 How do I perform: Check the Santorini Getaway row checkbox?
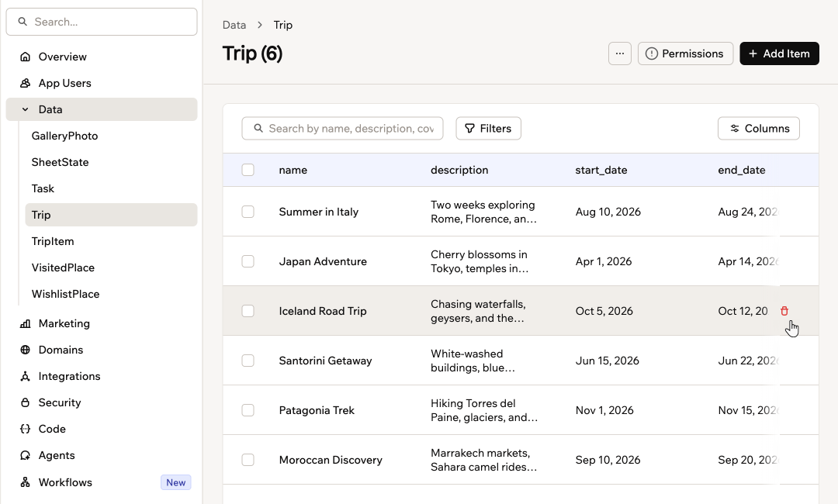click(x=248, y=361)
